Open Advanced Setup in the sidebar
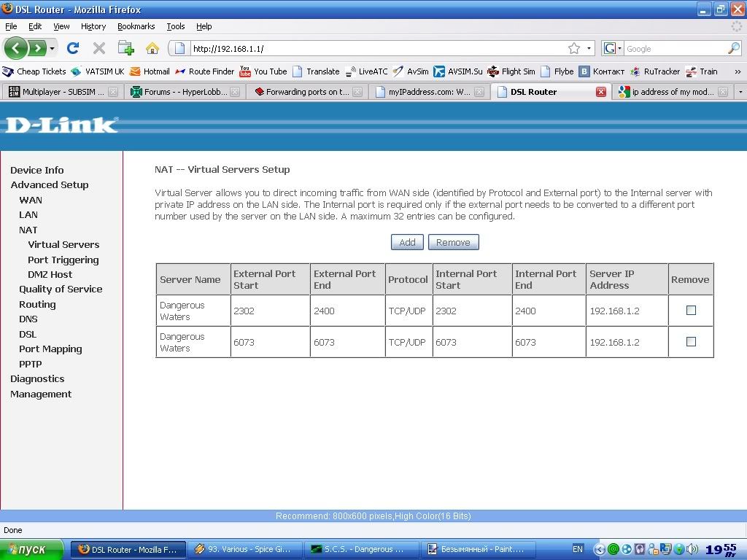 coord(50,184)
